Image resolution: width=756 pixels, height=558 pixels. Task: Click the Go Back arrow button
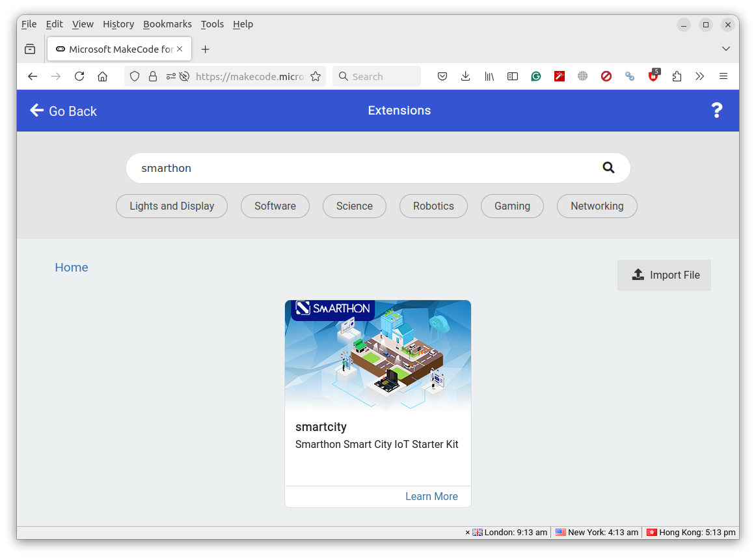pos(63,111)
